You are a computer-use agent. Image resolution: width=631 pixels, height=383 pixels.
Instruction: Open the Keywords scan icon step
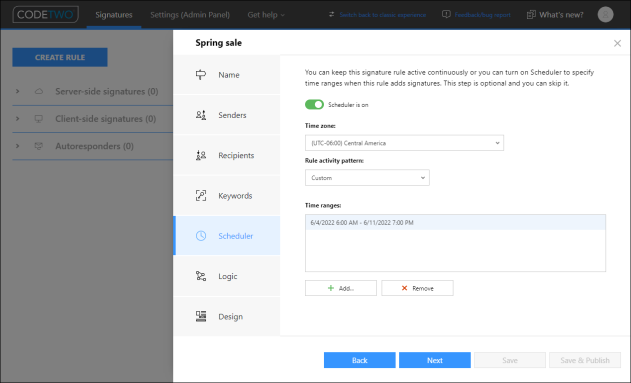click(201, 196)
